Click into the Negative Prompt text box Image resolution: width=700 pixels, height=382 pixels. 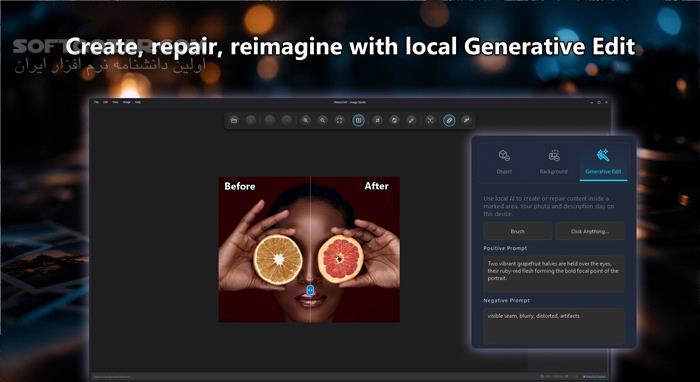pos(554,326)
